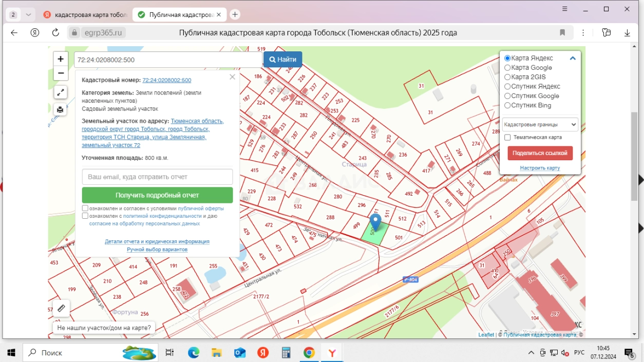Reload the page in browser toolbar
This screenshot has height=362, width=644.
(55, 33)
